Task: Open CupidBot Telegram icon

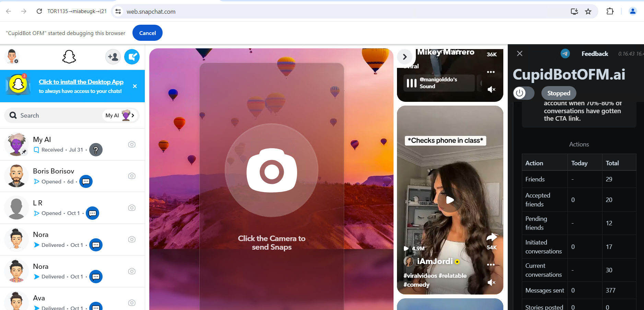Action: tap(565, 53)
